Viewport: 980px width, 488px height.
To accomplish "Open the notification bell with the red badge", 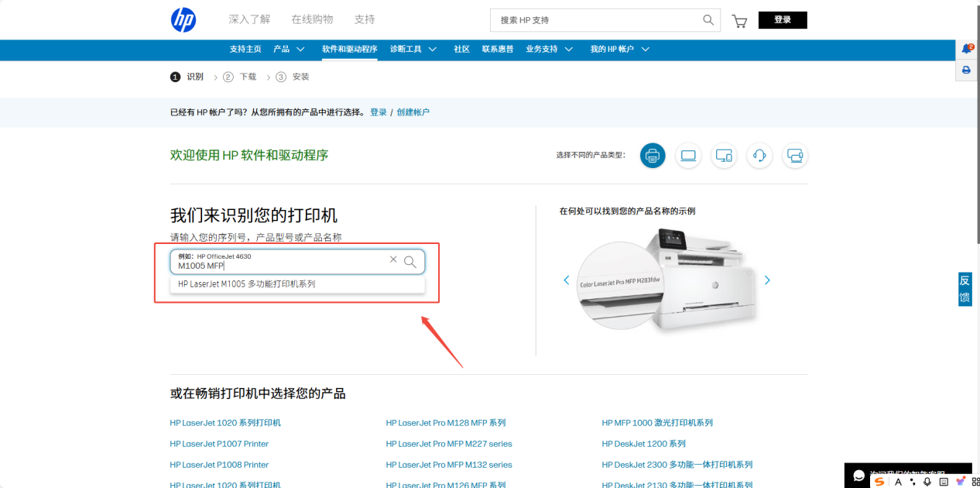I will tap(967, 49).
